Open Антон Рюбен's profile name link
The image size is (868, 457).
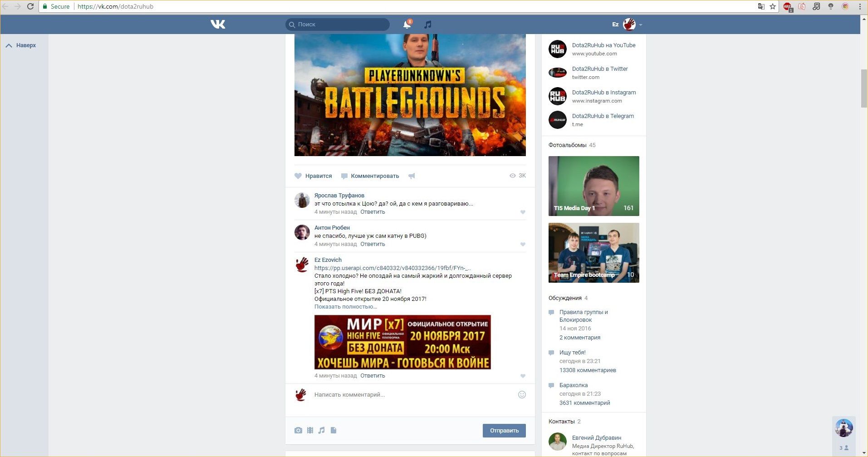[332, 228]
